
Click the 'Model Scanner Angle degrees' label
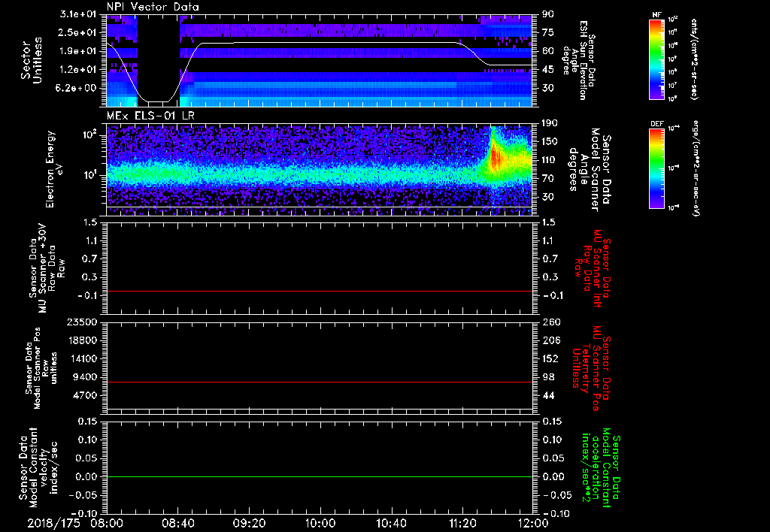click(589, 171)
